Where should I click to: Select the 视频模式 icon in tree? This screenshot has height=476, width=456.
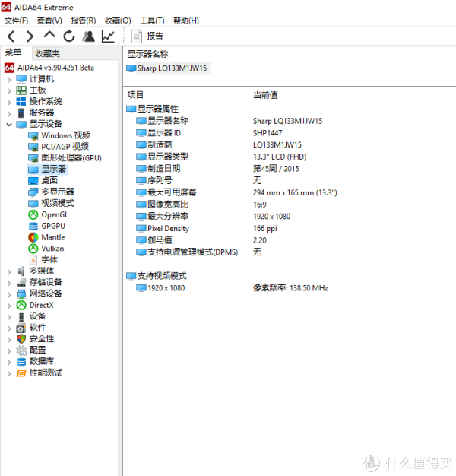point(33,203)
